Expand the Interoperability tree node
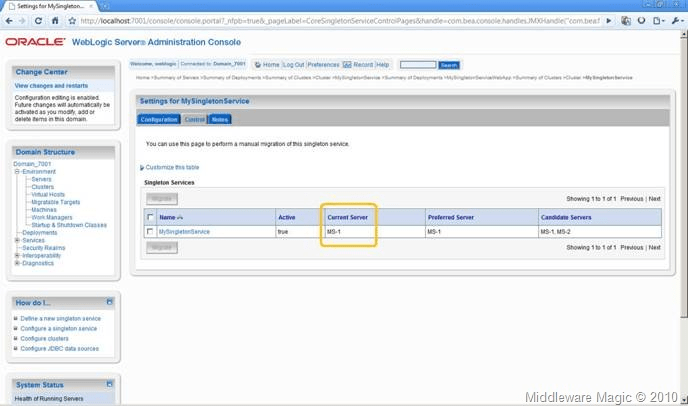688x406 pixels. coord(17,255)
